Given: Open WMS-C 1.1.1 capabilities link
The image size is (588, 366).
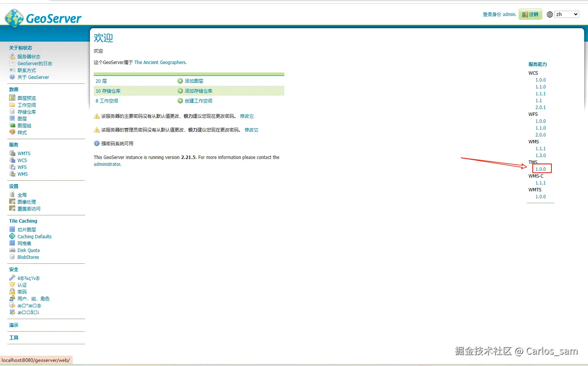Looking at the screenshot, I should [x=540, y=183].
